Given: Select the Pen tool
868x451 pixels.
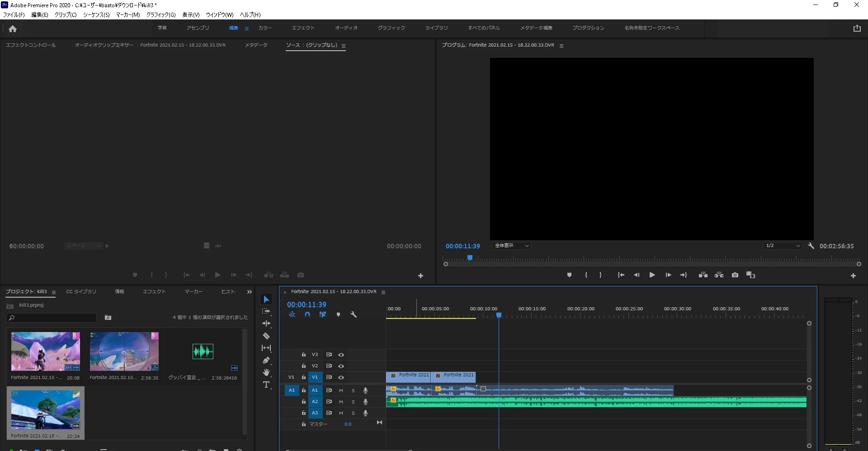Looking at the screenshot, I should tap(266, 360).
